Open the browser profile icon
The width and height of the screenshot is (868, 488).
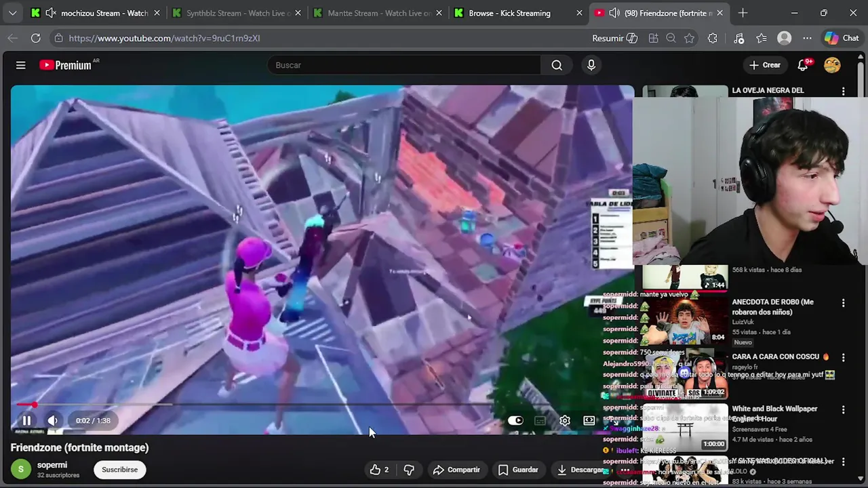785,38
